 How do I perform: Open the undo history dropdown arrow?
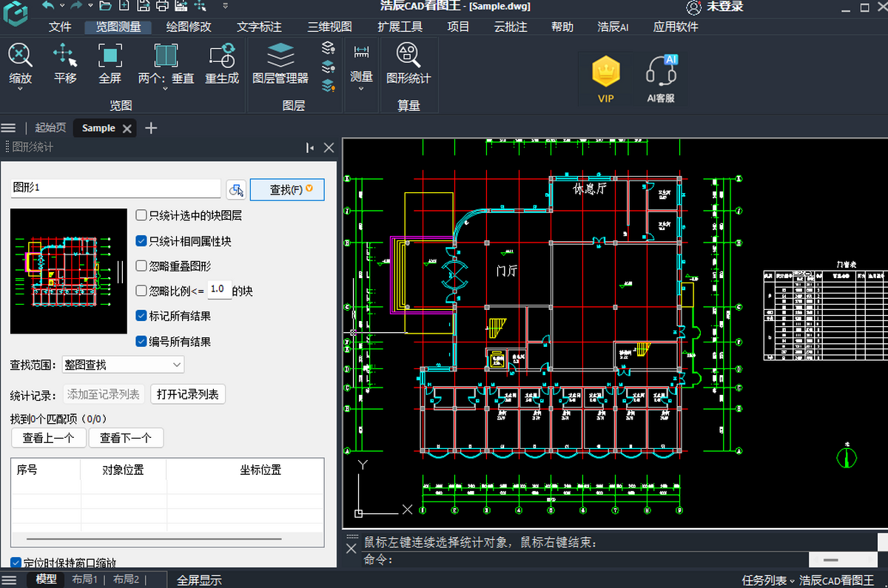tap(62, 5)
